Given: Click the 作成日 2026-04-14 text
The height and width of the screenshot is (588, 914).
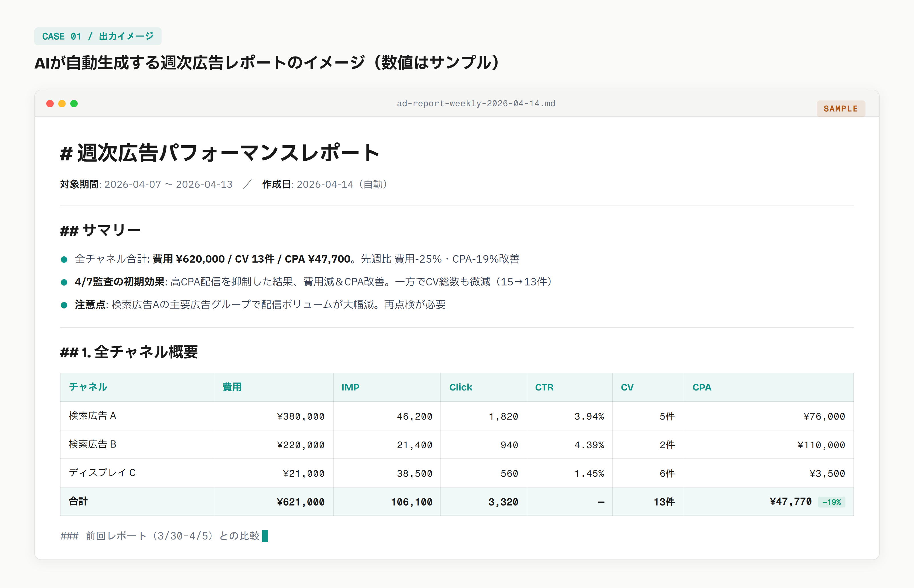Looking at the screenshot, I should tap(325, 184).
